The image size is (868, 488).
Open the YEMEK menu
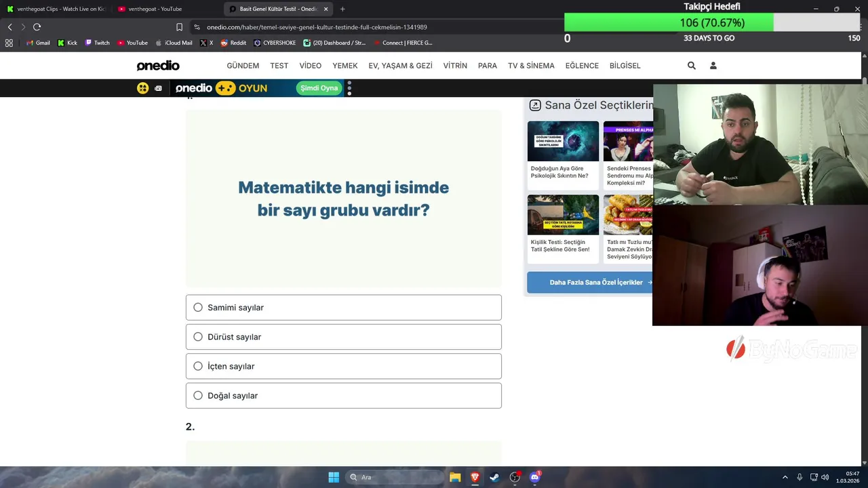tap(345, 66)
